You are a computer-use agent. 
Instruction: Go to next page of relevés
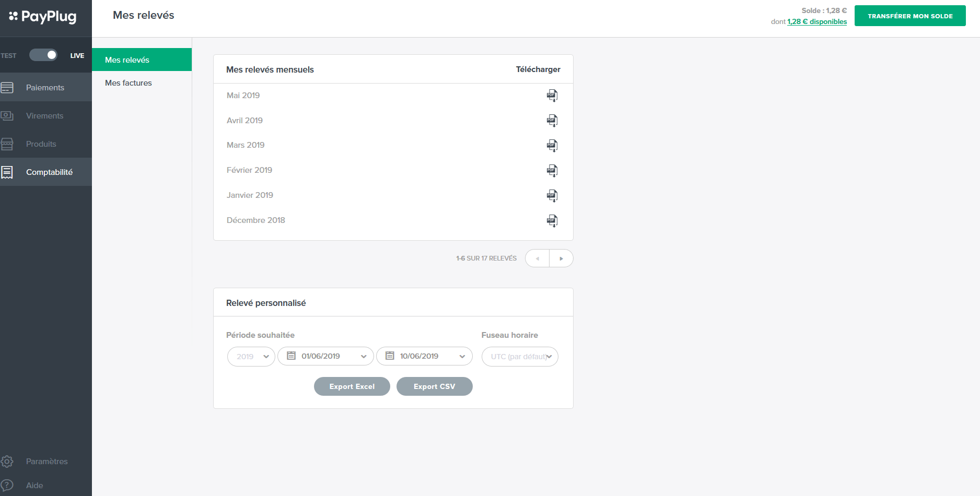[x=561, y=258]
